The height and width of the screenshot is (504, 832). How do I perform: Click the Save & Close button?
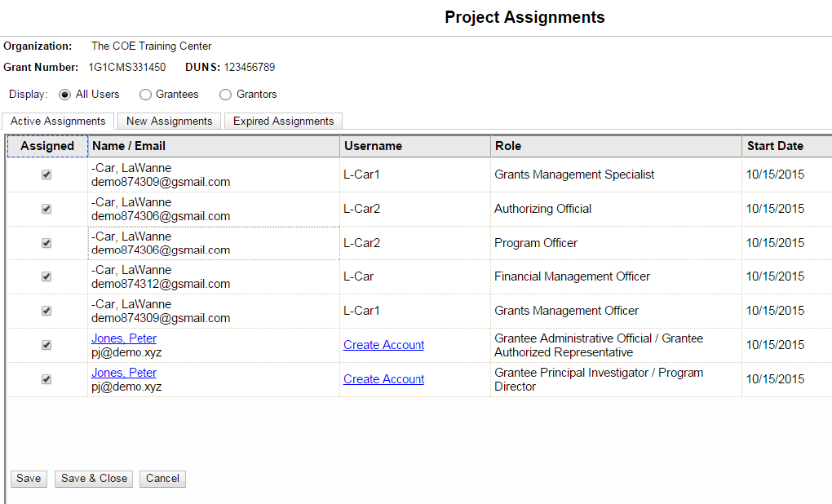click(94, 479)
